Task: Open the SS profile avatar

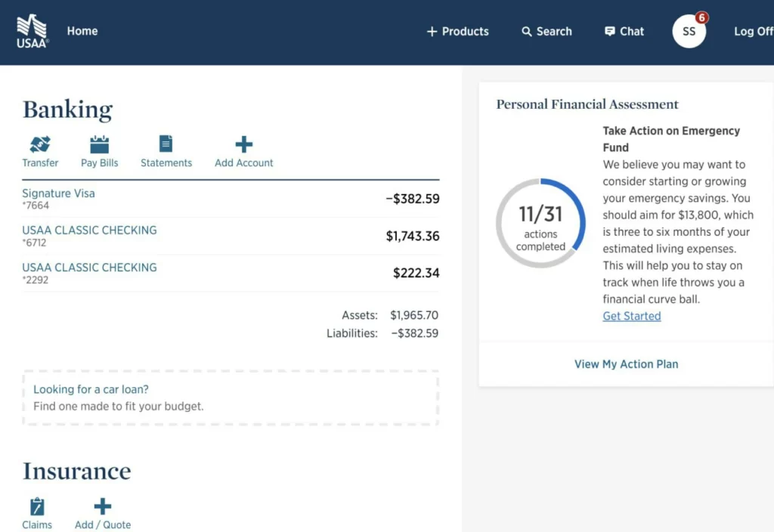Action: [689, 31]
